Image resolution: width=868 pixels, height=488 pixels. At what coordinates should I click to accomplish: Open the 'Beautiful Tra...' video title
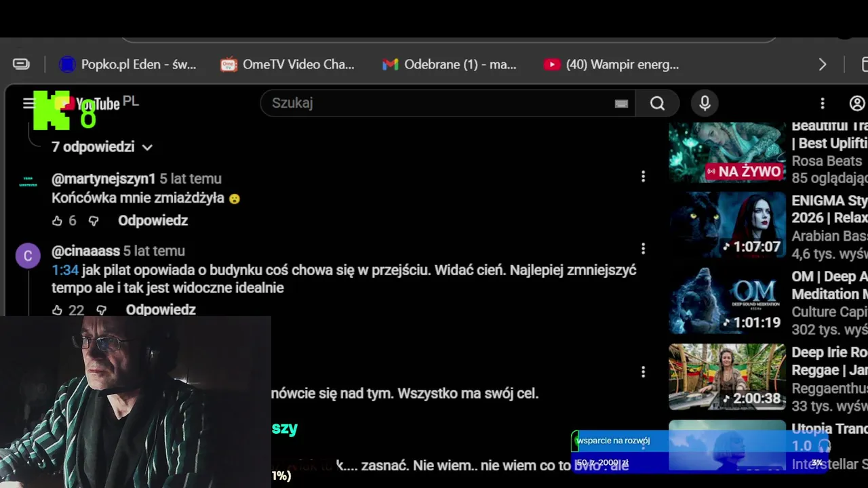pos(829,134)
